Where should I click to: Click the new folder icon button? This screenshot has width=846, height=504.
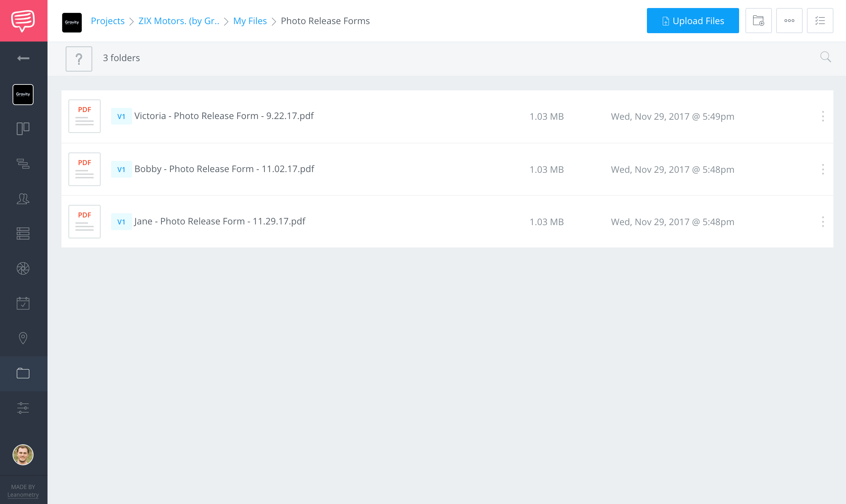click(x=758, y=21)
